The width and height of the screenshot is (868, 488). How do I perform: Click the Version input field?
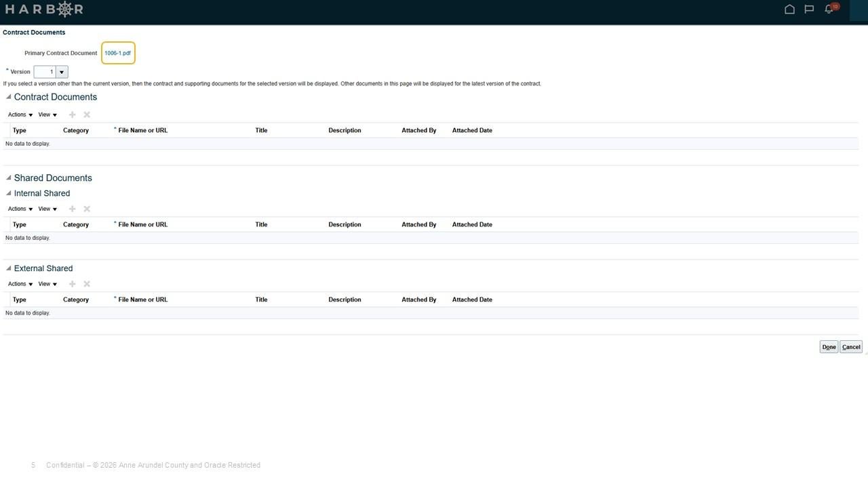coord(45,72)
